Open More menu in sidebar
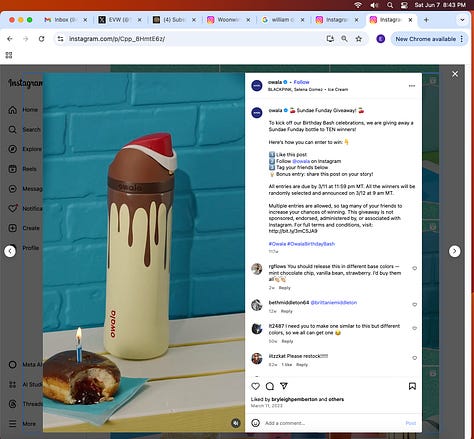This screenshot has height=439, width=474. (22, 424)
